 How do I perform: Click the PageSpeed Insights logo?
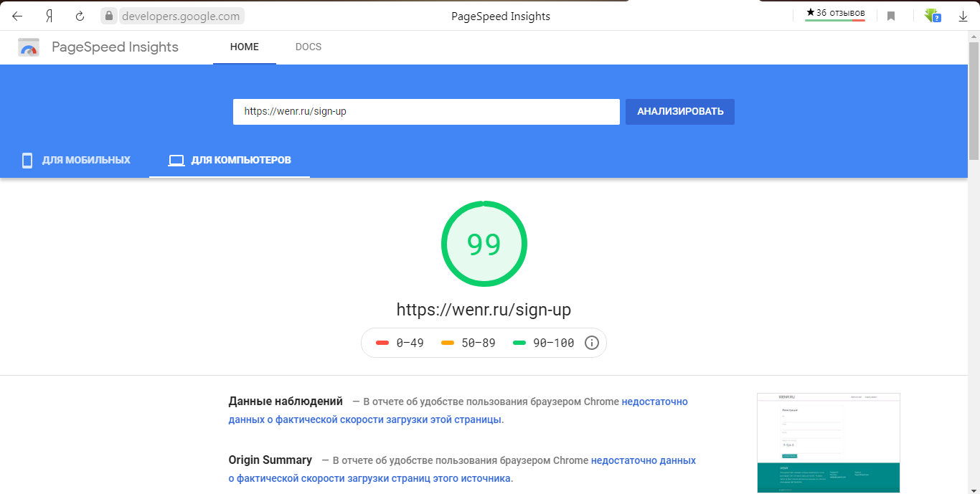click(29, 47)
